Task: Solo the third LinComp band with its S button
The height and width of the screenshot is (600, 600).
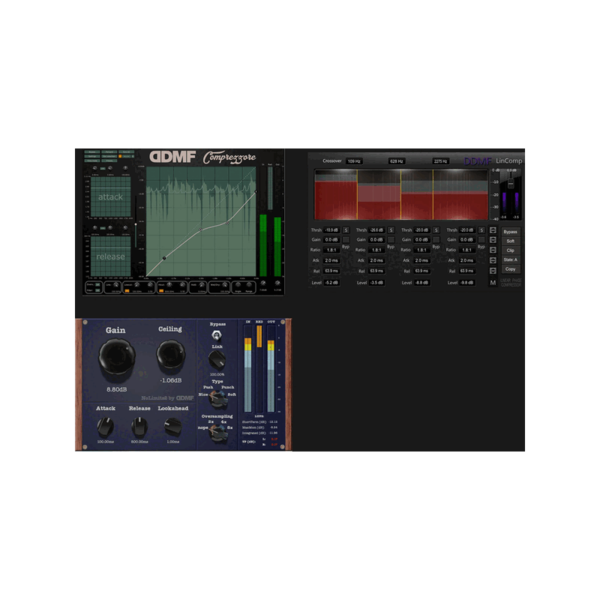Action: (x=436, y=230)
